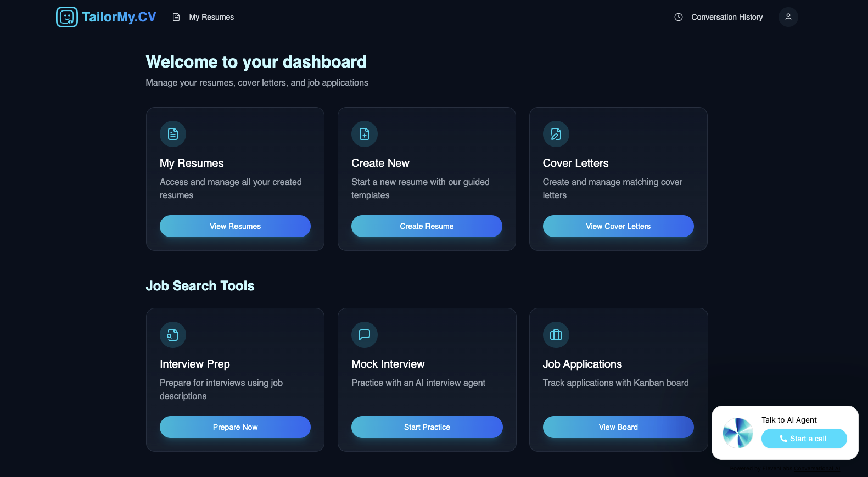868x477 pixels.
Task: Click 'Create and manage matching cover letters' text
Action: pos(613,188)
